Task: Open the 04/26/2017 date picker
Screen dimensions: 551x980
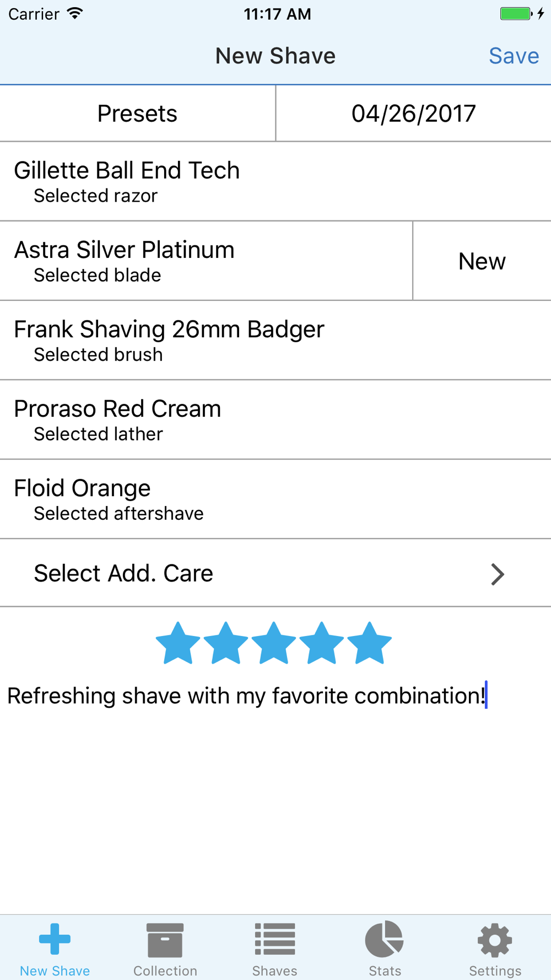Action: pos(414,114)
